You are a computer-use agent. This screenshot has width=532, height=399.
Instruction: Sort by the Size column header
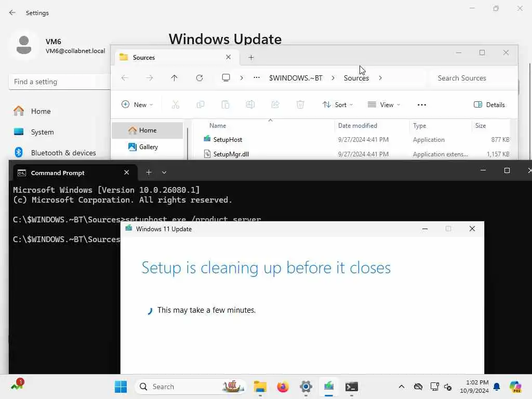click(481, 126)
